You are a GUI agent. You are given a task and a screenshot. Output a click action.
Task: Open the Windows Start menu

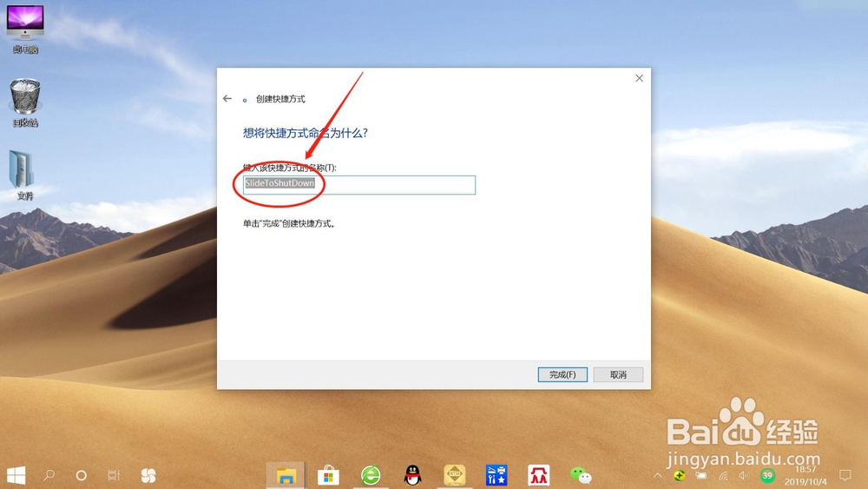16,475
